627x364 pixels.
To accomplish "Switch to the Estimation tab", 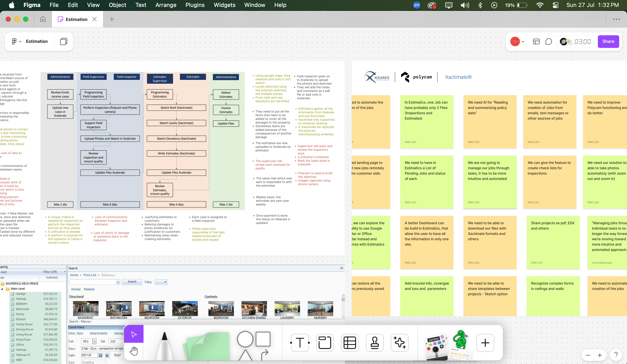I will click(76, 19).
